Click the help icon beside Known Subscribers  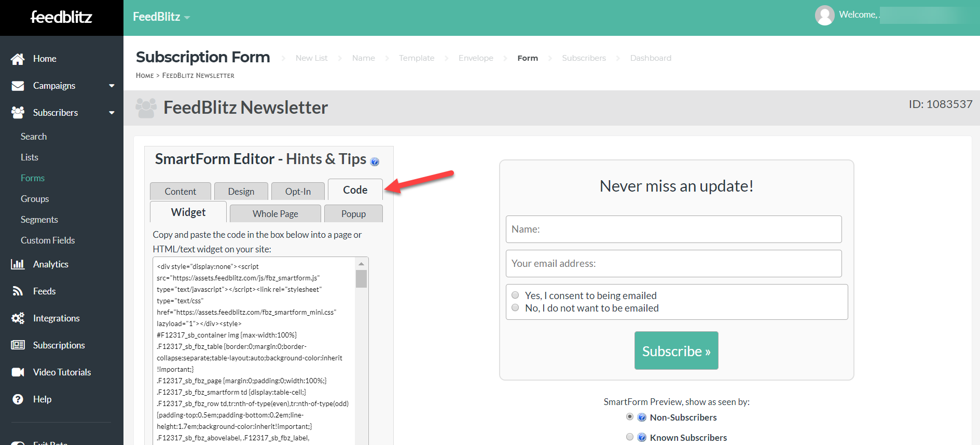pyautogui.click(x=642, y=437)
